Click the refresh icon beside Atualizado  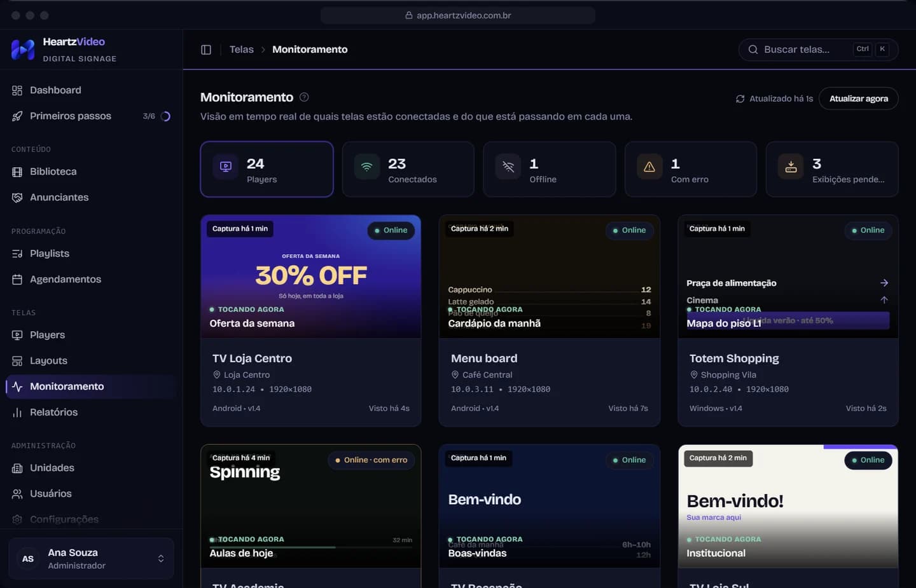pyautogui.click(x=740, y=99)
